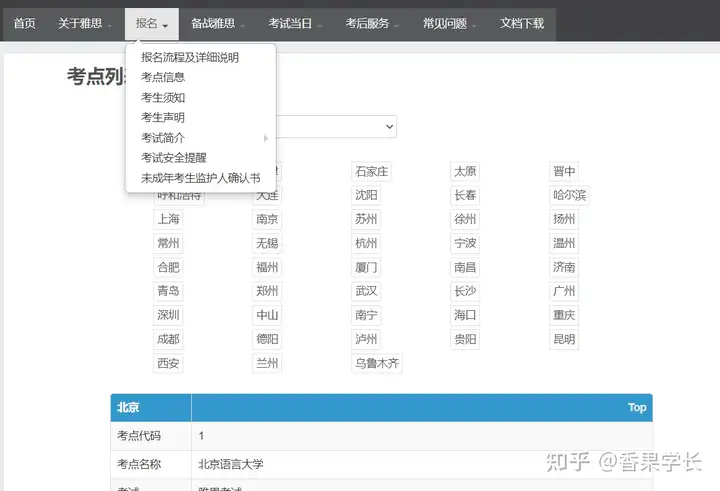Click the 南昌 city link
Image resolution: width=720 pixels, height=491 pixels.
tap(465, 267)
